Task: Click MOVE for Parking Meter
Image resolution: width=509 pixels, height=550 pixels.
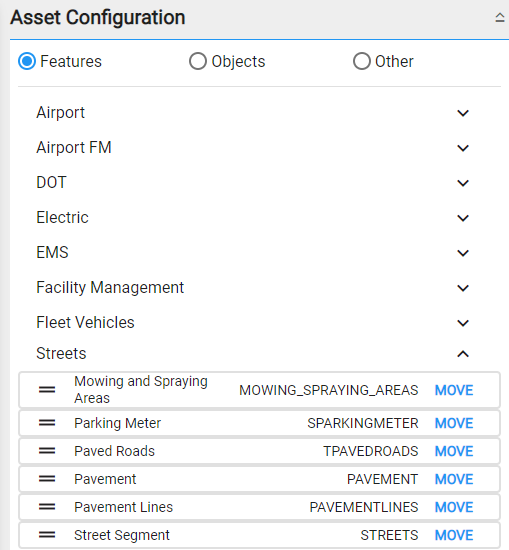Action: [x=454, y=423]
